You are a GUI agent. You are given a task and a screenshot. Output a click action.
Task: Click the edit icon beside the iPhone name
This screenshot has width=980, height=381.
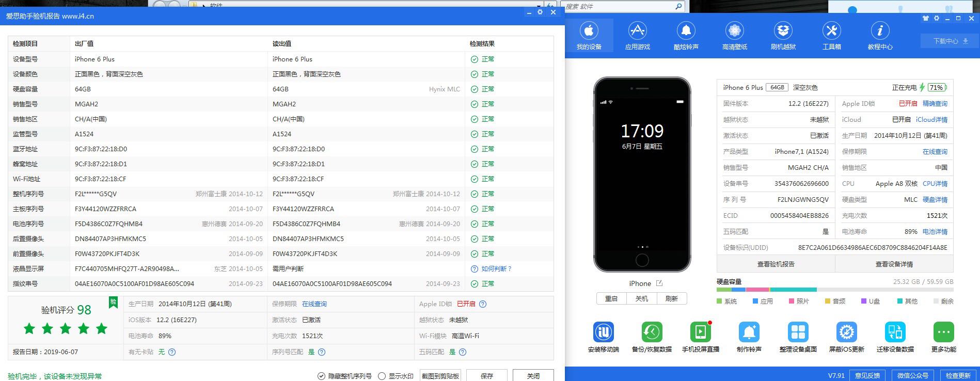(x=659, y=283)
